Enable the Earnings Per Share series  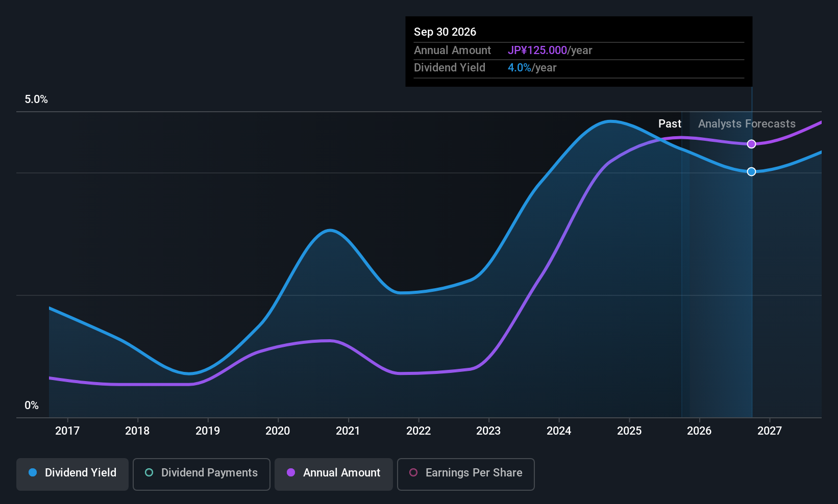coord(465,473)
